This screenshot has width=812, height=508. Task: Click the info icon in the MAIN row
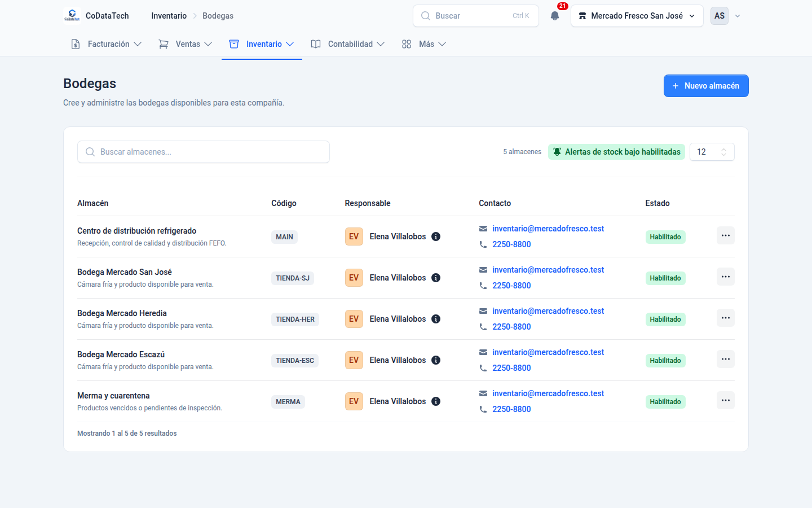436,237
